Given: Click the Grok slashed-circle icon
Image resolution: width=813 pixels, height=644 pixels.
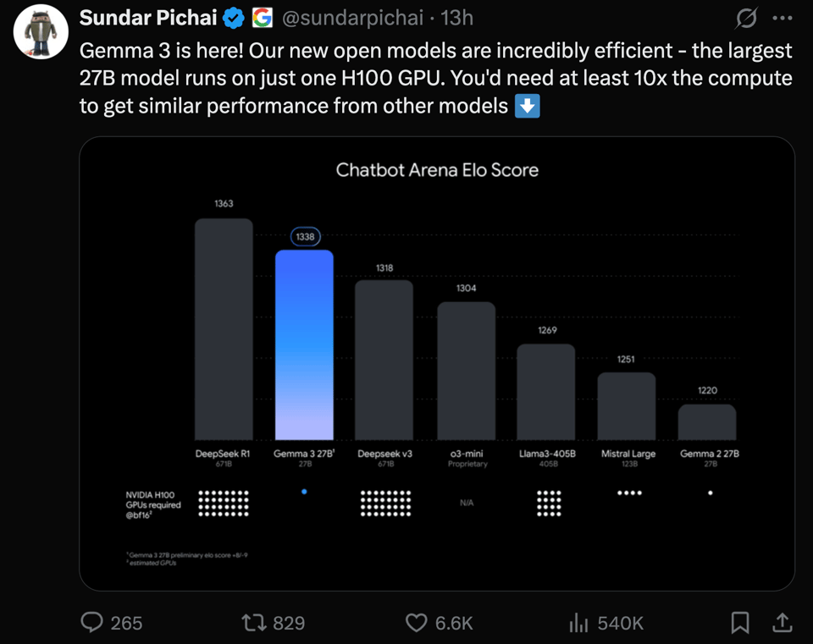Looking at the screenshot, I should point(746,18).
